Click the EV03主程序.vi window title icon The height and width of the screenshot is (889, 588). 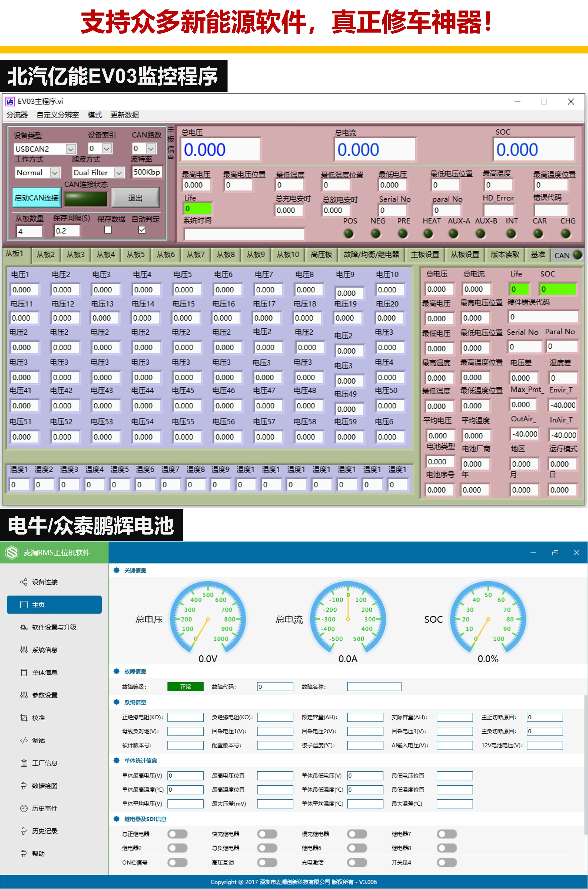click(10, 101)
